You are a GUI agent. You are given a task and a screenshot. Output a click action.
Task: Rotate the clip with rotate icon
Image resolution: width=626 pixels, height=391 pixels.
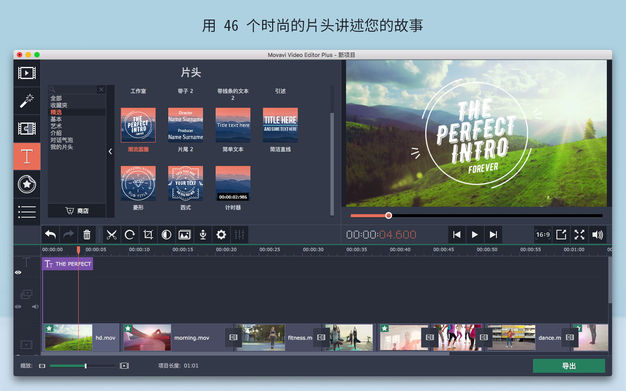(129, 235)
